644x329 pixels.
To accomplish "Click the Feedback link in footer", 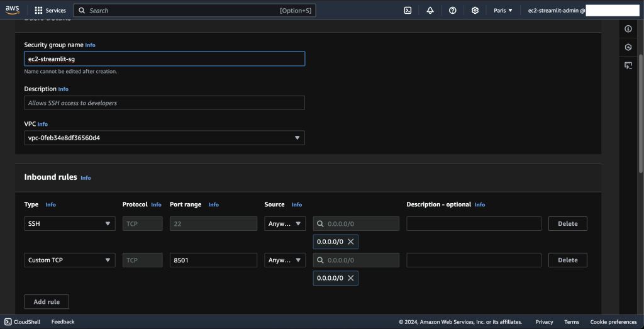I will coord(63,321).
